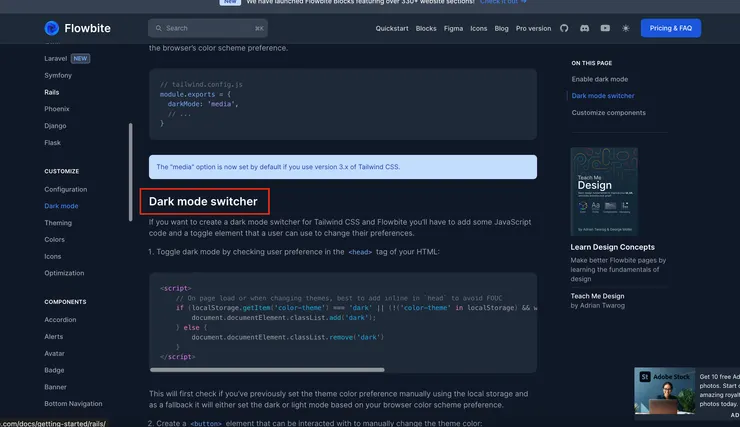
Task: Click the Adobe Stock ad image
Action: tap(665, 392)
